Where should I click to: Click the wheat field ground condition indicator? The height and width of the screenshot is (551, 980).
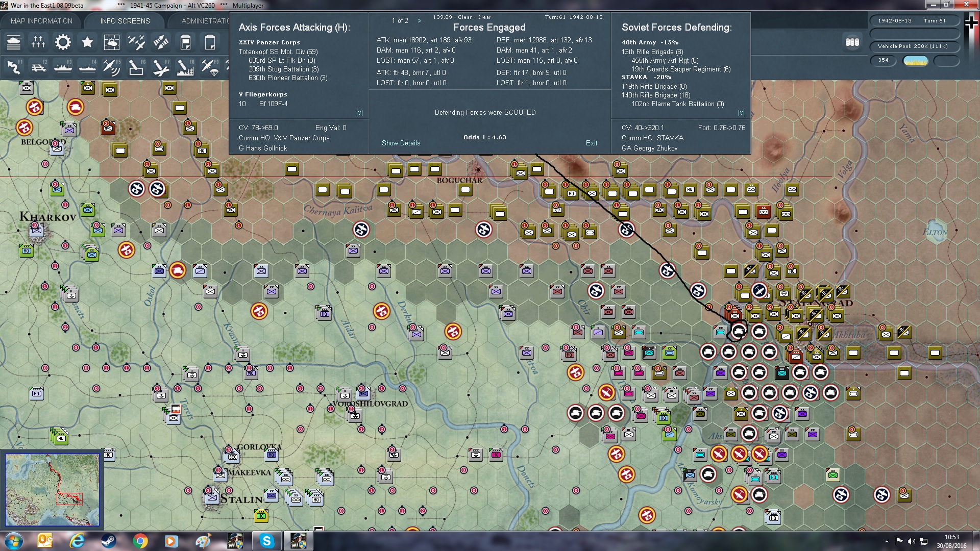(915, 61)
